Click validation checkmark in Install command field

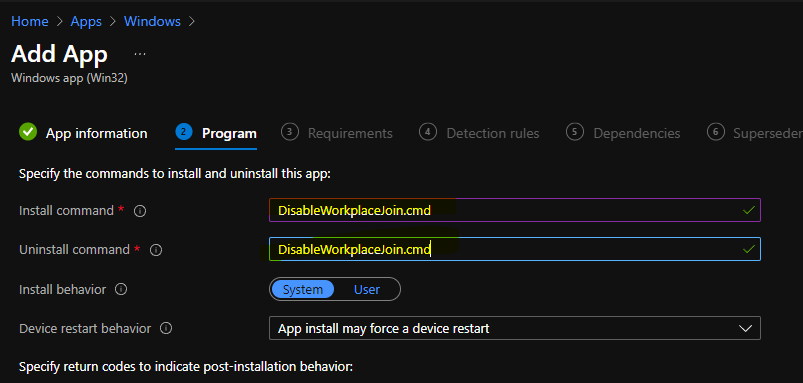pos(749,210)
